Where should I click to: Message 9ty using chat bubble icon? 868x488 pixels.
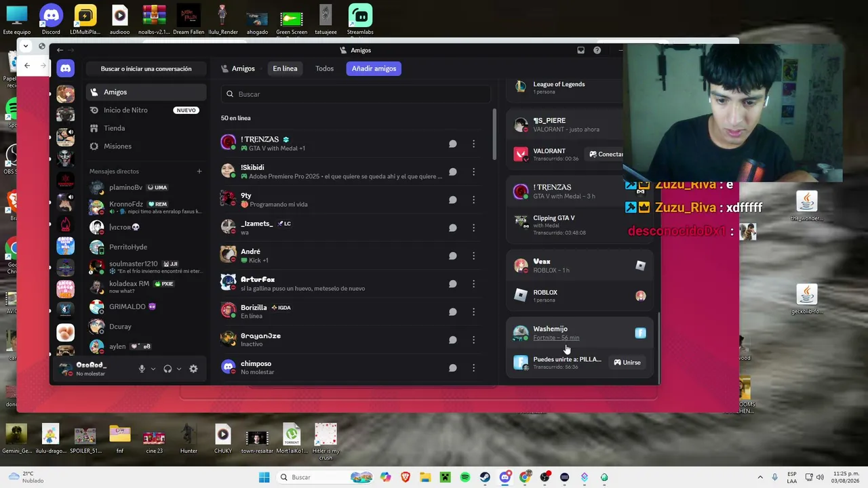coord(452,200)
